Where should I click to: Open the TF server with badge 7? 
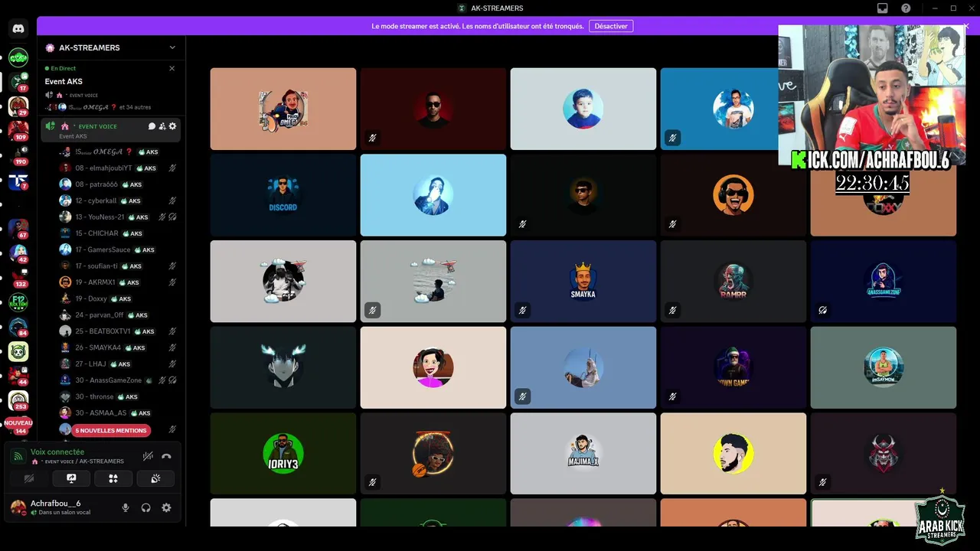(18, 181)
